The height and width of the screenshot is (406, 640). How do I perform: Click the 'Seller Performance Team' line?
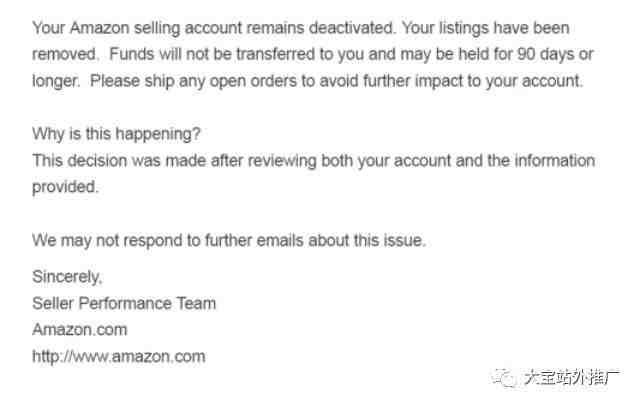(x=124, y=304)
